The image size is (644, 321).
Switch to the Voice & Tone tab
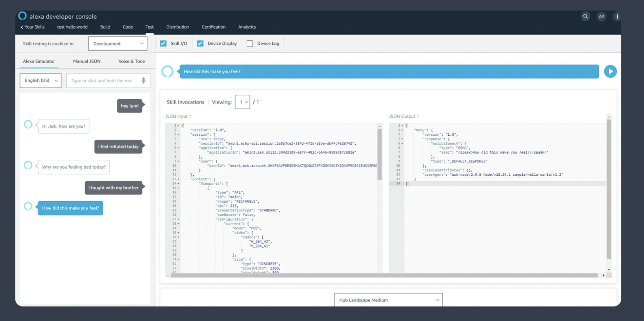click(132, 61)
